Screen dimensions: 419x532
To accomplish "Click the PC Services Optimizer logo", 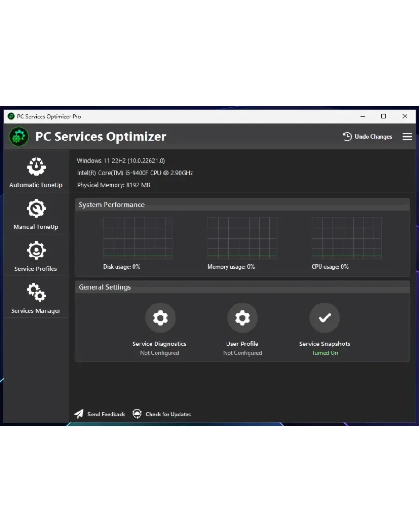I will point(18,137).
